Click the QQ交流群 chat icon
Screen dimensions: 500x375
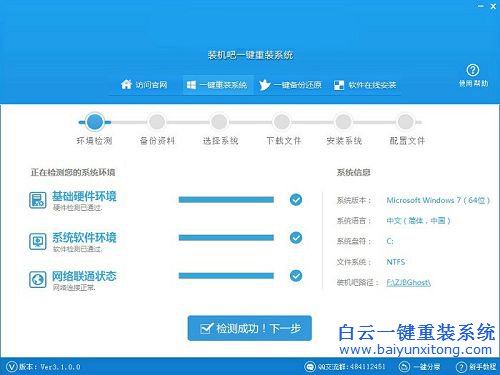coord(310,367)
